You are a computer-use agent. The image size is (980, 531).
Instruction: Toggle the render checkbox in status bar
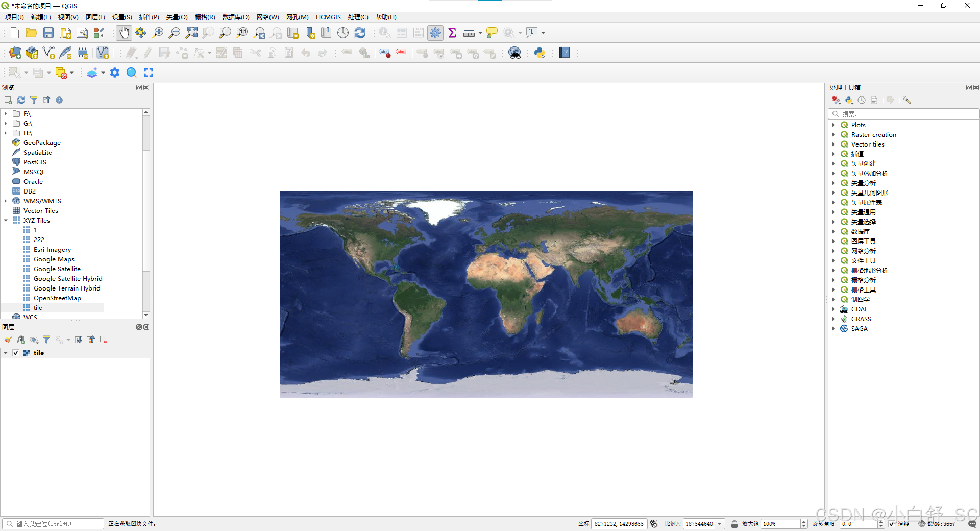pyautogui.click(x=892, y=524)
